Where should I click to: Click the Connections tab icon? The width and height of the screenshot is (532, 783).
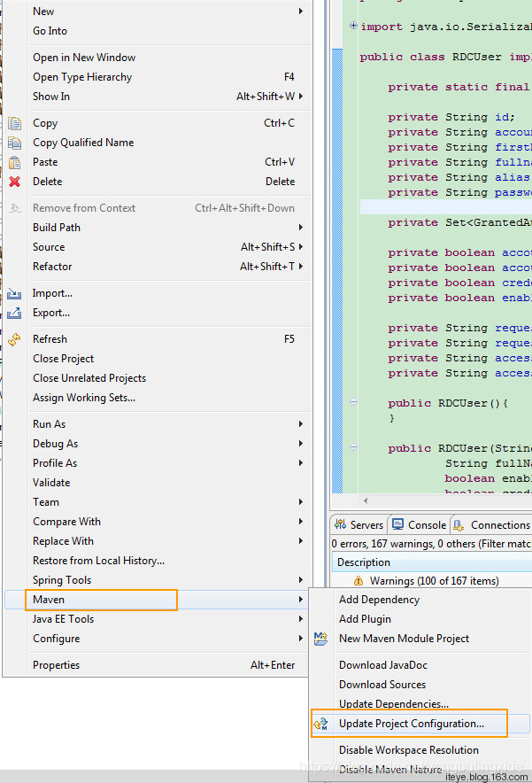459,525
